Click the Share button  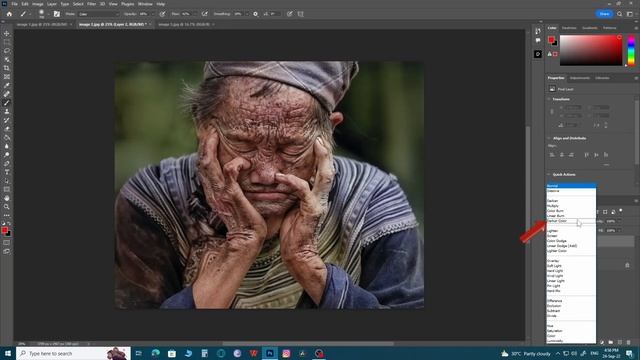pyautogui.click(x=604, y=14)
